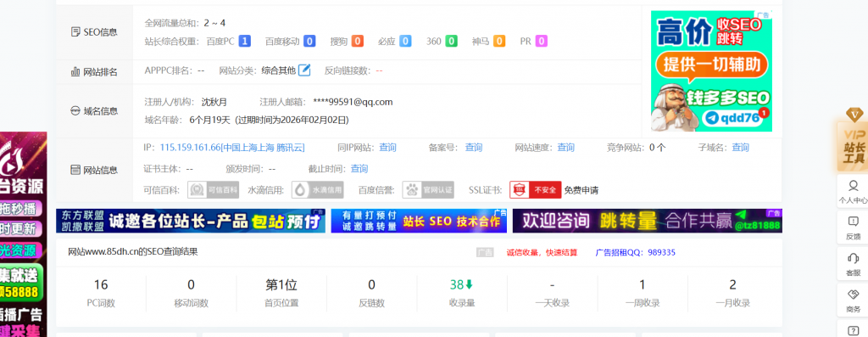Click the Baidu mobile weight badge 0
The image size is (868, 337).
coord(309,41)
